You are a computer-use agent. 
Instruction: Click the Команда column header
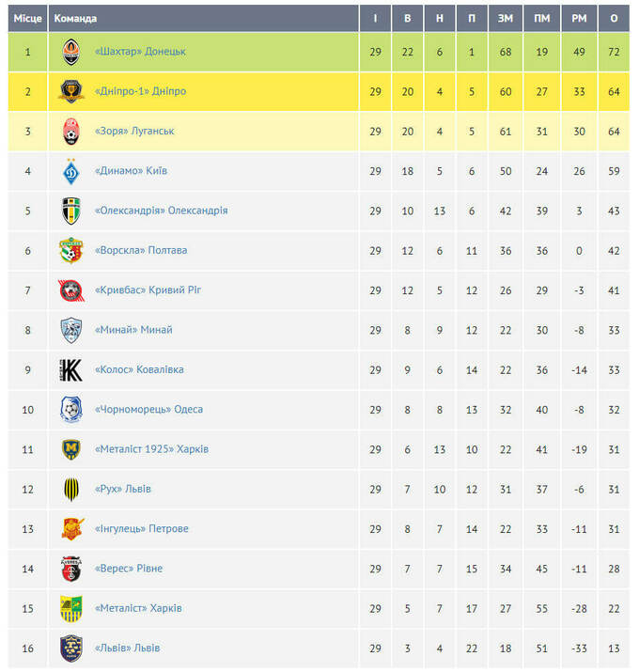coord(76,19)
